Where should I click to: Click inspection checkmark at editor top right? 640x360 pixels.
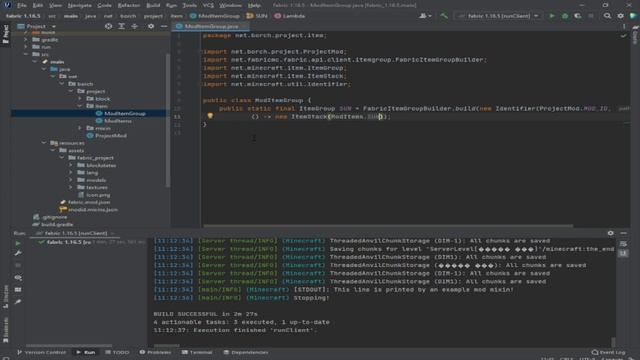pyautogui.click(x=623, y=36)
